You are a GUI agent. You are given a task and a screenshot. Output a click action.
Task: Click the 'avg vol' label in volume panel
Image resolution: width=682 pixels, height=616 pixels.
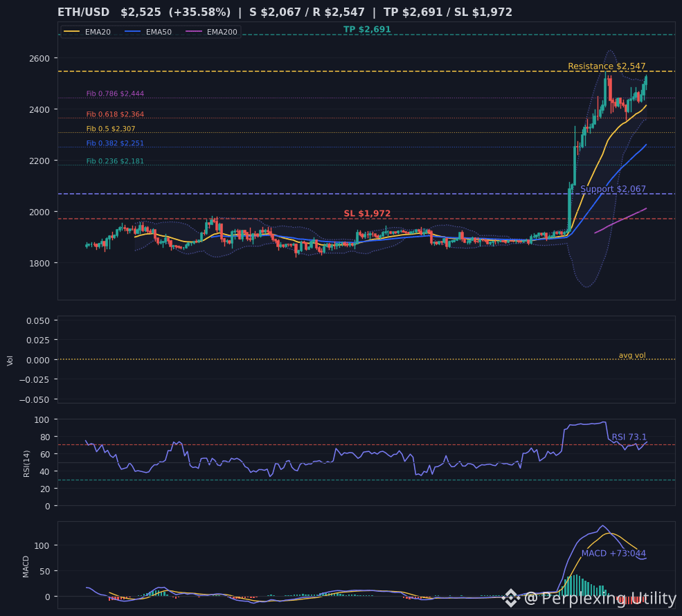coord(632,355)
